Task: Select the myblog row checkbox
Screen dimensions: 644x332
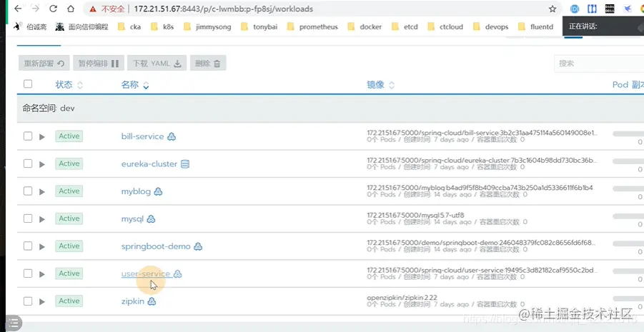Action: 27,191
